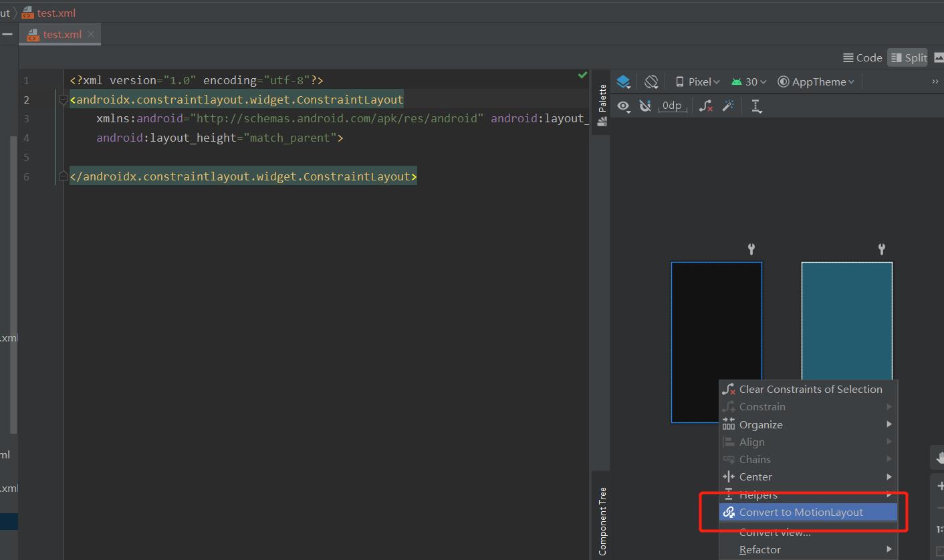The width and height of the screenshot is (944, 560).
Task: Activate the pan hand tool icon
Action: pyautogui.click(x=939, y=457)
